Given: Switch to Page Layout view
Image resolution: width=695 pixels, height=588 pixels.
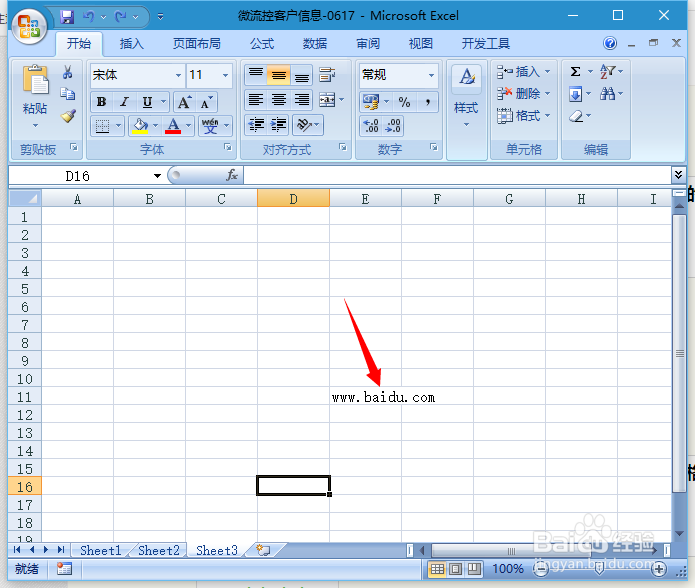Looking at the screenshot, I should click(x=456, y=569).
